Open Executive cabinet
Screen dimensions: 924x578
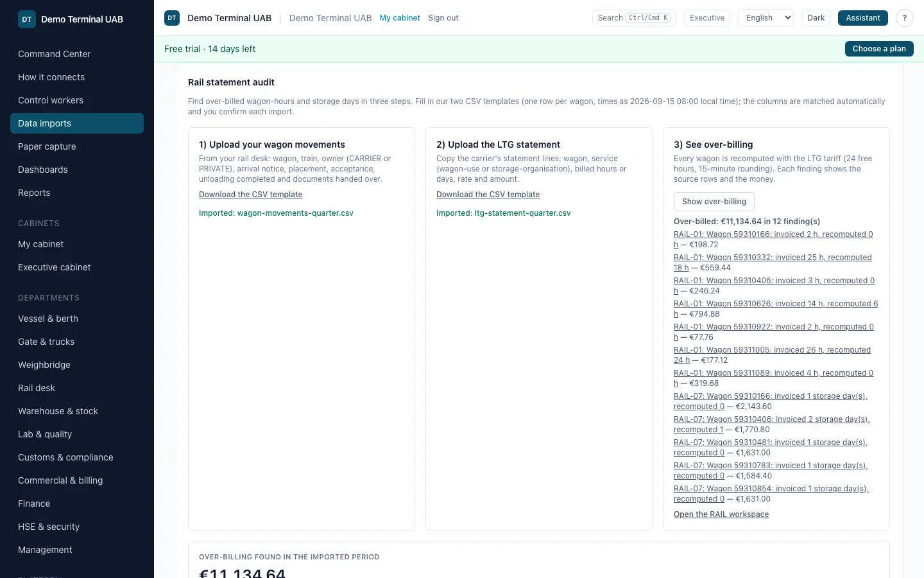click(77, 267)
